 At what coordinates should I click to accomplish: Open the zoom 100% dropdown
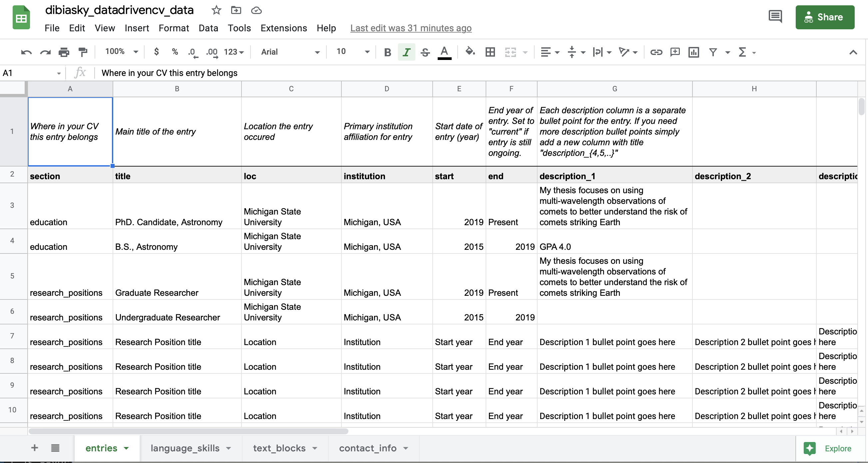pyautogui.click(x=121, y=52)
